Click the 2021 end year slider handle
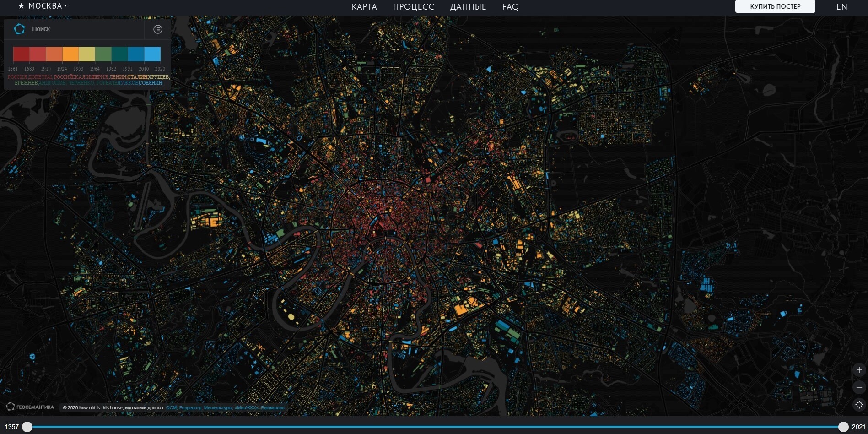 point(843,427)
